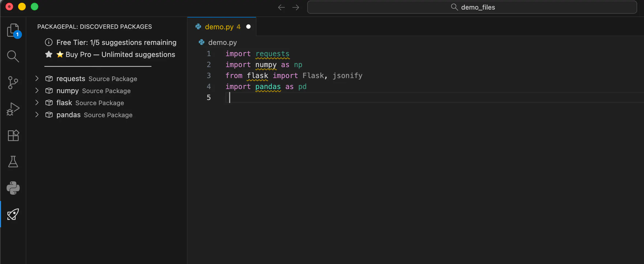Screen dimensions: 644x264
Task: Click the 'Flask' class name in line 3
Action: [x=313, y=76]
